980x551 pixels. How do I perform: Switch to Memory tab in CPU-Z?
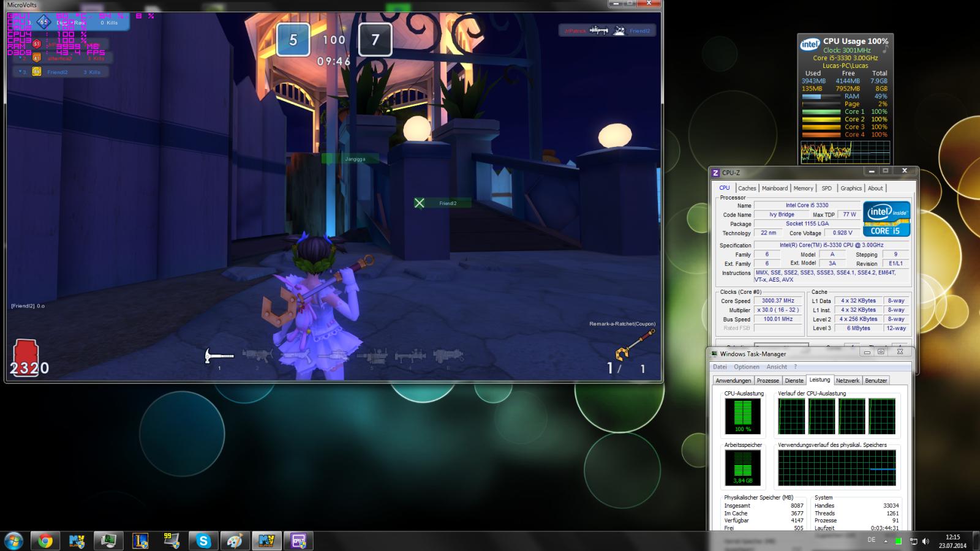tap(803, 188)
